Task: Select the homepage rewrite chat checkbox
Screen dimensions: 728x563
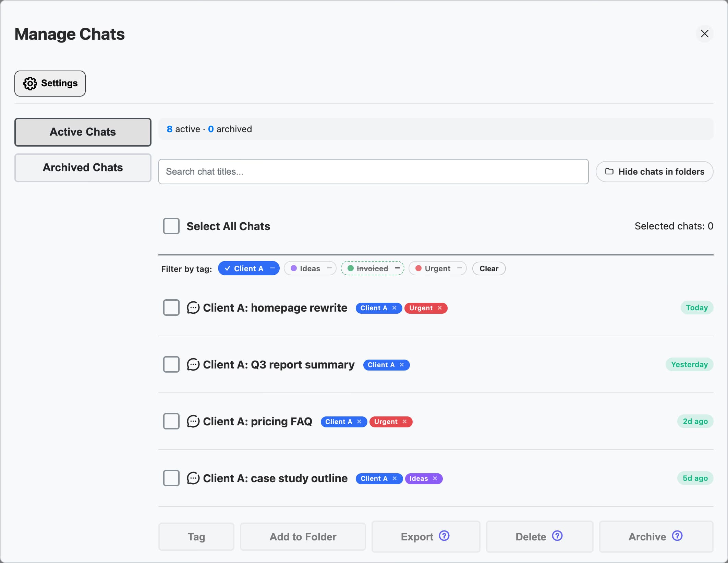Action: tap(171, 308)
